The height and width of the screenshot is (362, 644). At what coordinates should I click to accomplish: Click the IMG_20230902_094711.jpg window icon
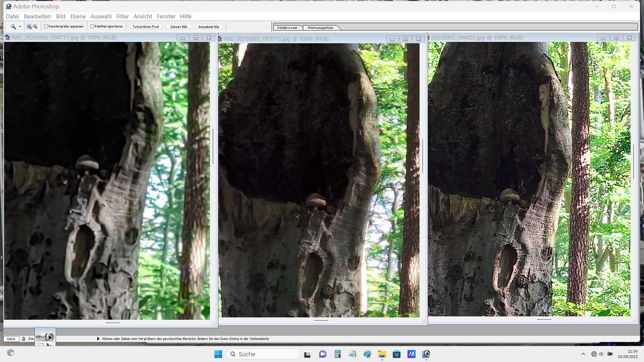pos(7,38)
